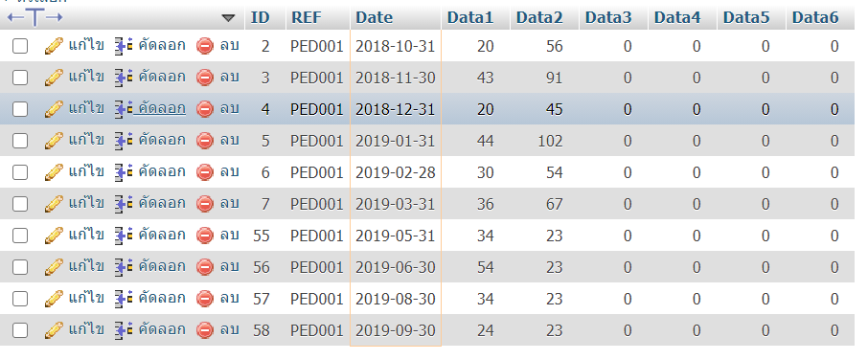This screenshot has width=868, height=360.
Task: Sort by the Data1 column header
Action: pos(470,17)
